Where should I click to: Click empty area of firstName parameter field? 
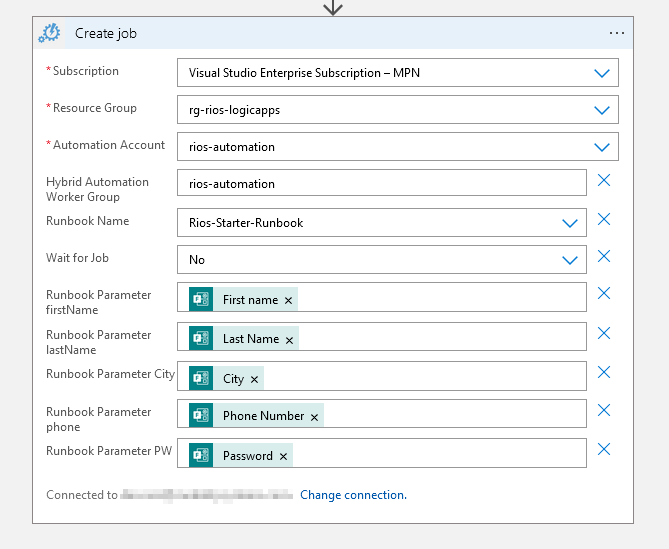click(442, 297)
